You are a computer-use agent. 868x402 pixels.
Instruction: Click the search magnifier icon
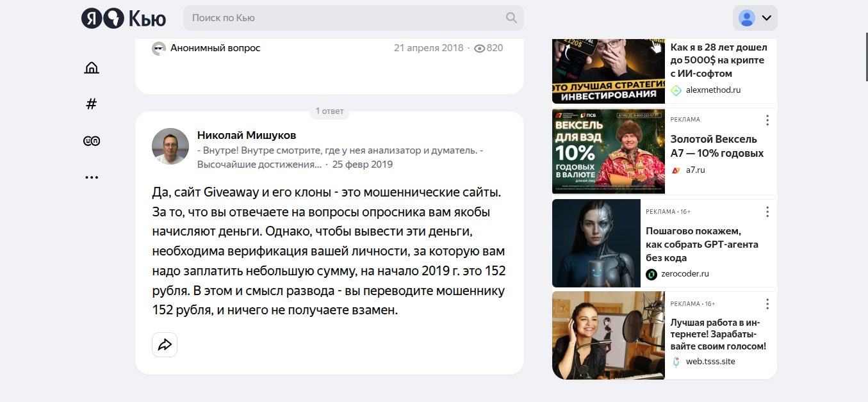click(x=511, y=18)
